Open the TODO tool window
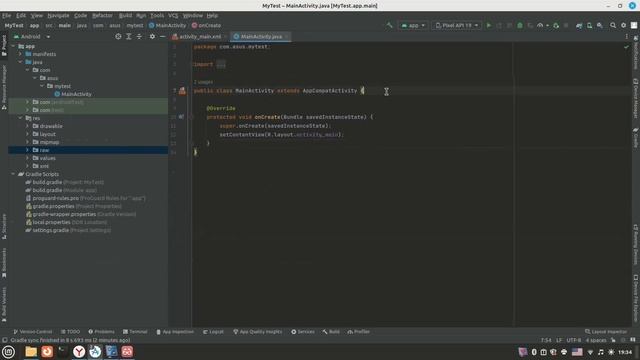Image resolution: width=640 pixels, height=360 pixels. click(x=71, y=331)
